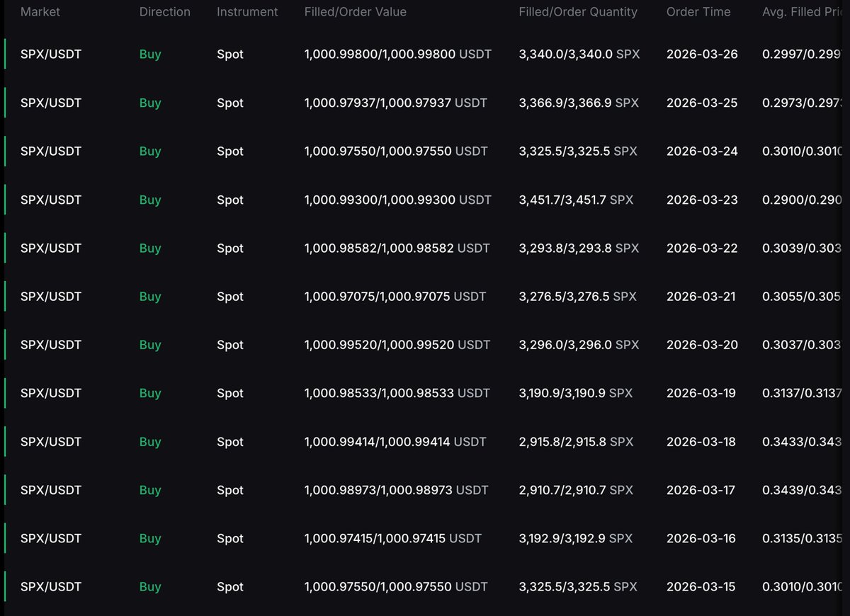Image resolution: width=850 pixels, height=616 pixels.
Task: Click order time 2026-03-19
Action: pos(701,393)
